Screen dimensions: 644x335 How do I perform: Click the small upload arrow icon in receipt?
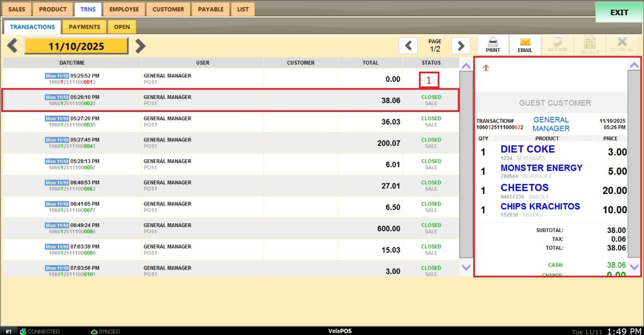(486, 68)
